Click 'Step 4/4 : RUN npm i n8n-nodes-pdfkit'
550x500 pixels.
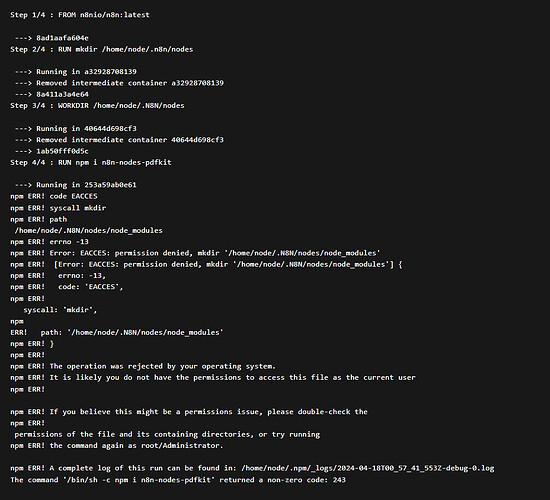pyautogui.click(x=91, y=162)
